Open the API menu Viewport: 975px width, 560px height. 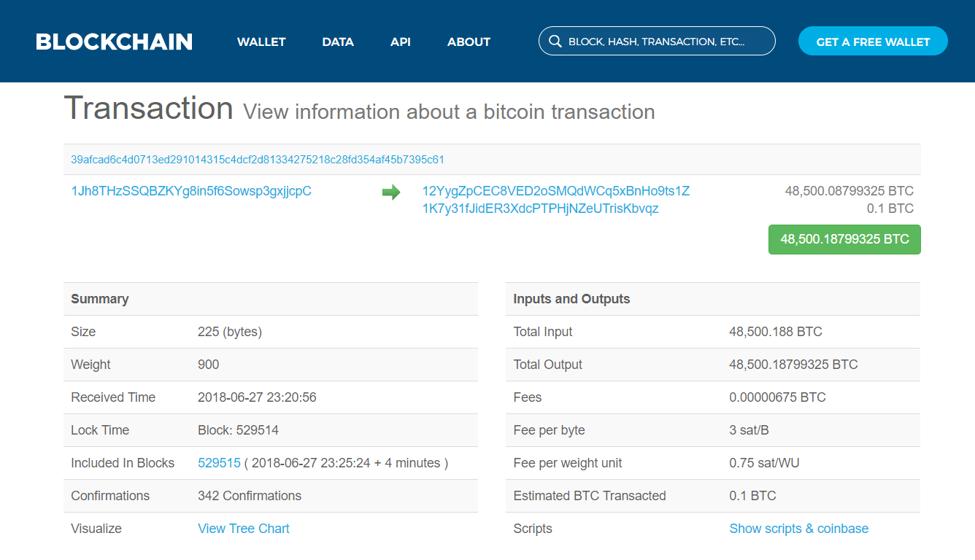click(400, 42)
